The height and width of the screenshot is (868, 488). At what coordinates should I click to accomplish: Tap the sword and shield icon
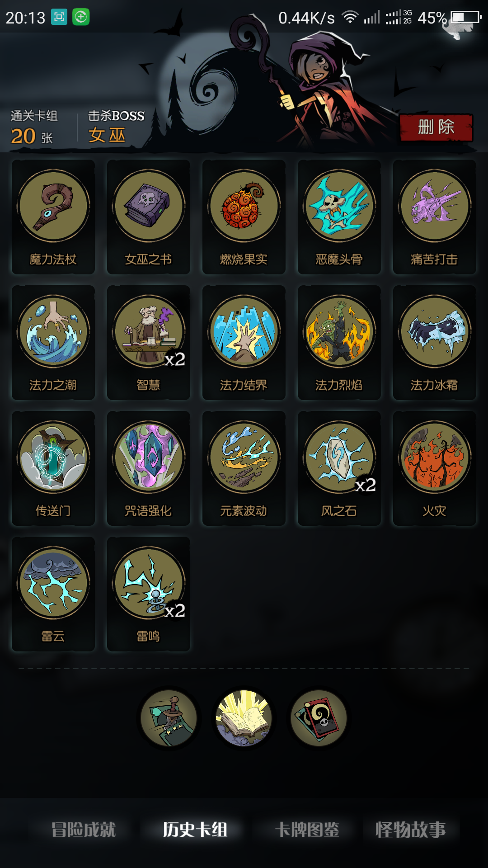169,718
